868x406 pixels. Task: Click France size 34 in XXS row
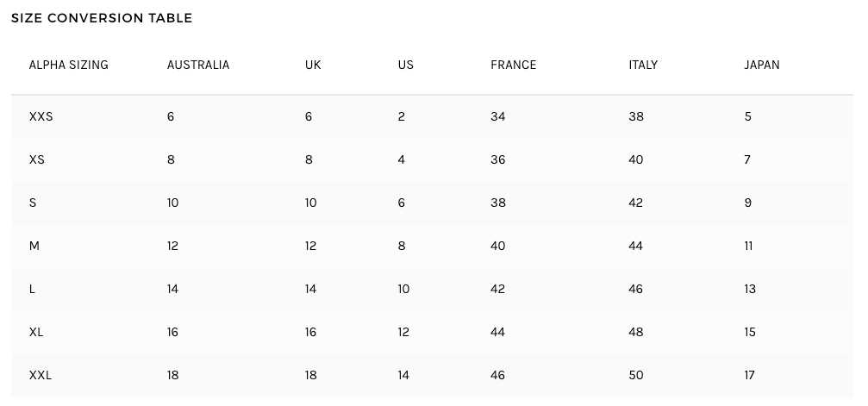498,116
